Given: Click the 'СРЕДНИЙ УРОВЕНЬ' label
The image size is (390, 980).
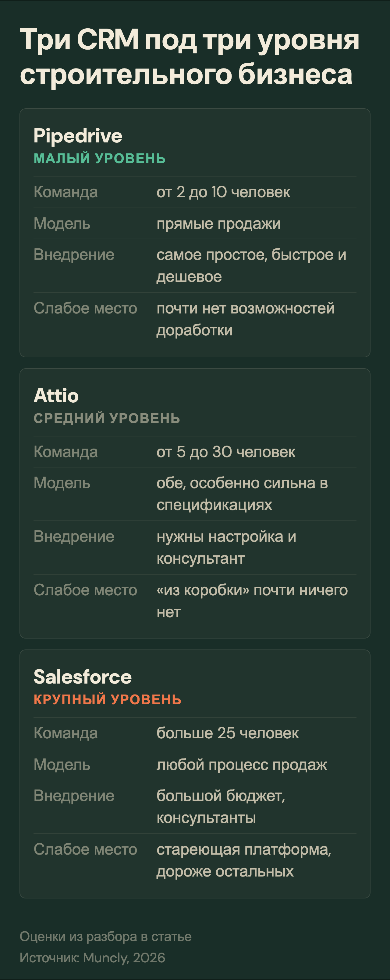Looking at the screenshot, I should coord(107,418).
